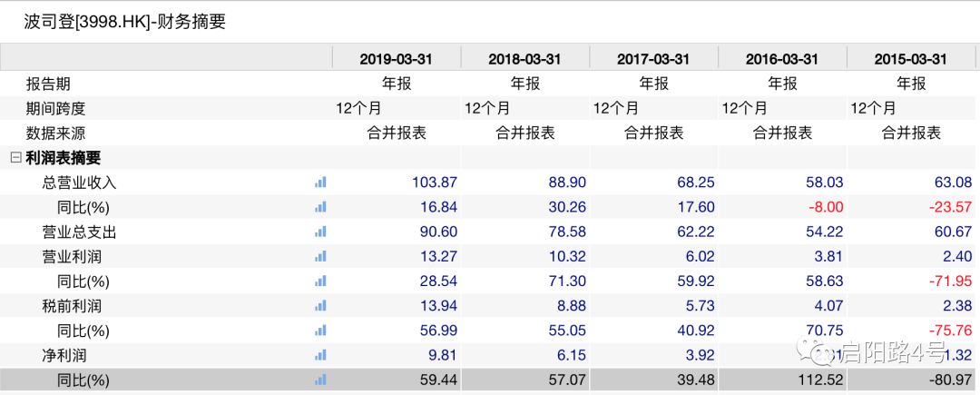Screen dimensions: 980x395
Task: Click the 数据来源 row label
Action: pyautogui.click(x=55, y=133)
